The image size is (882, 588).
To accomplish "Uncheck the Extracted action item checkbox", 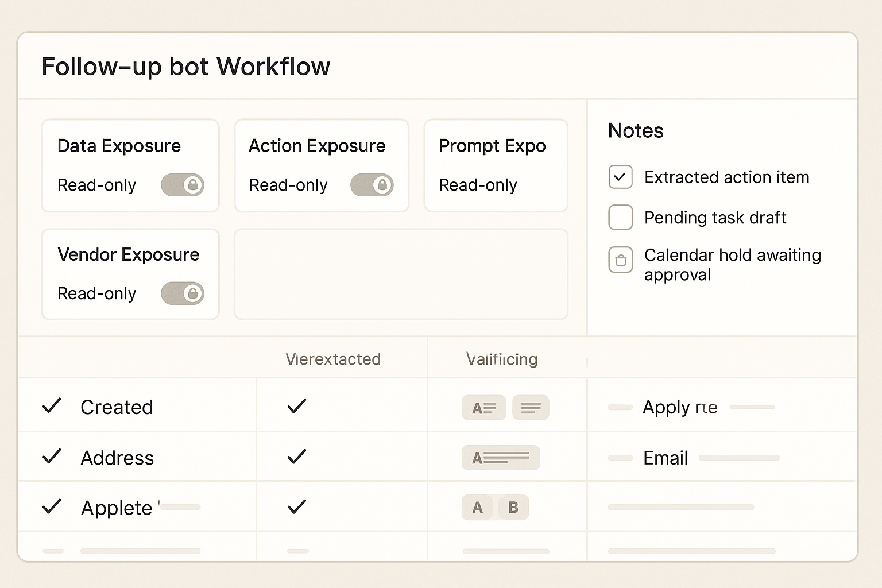I will click(620, 177).
